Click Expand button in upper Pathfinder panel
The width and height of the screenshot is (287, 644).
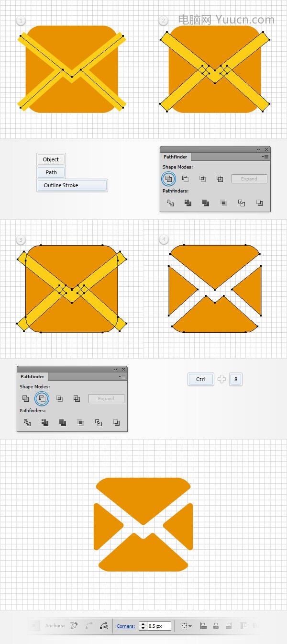249,179
